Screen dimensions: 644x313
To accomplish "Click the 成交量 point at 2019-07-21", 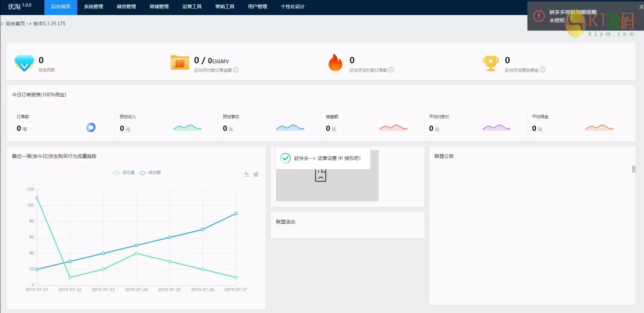I will pyautogui.click(x=37, y=198).
